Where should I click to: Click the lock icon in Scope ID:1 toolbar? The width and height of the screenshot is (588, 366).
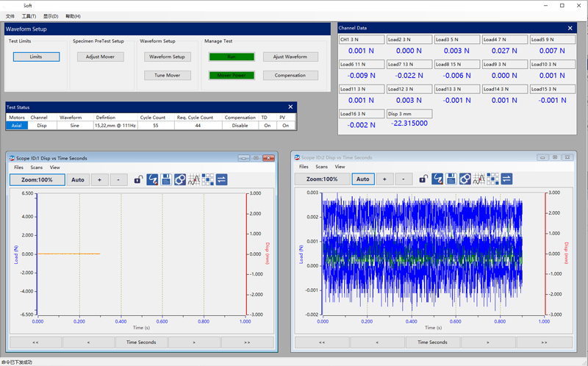(x=138, y=179)
